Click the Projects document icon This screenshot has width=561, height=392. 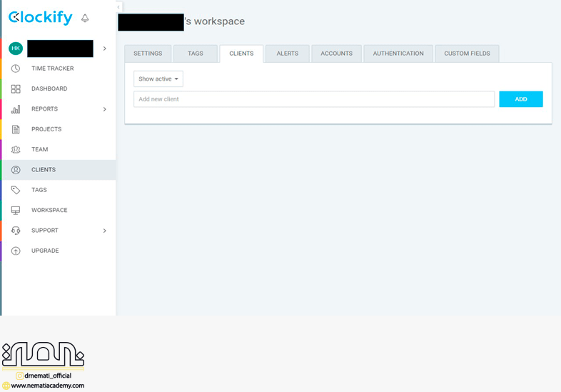click(16, 129)
